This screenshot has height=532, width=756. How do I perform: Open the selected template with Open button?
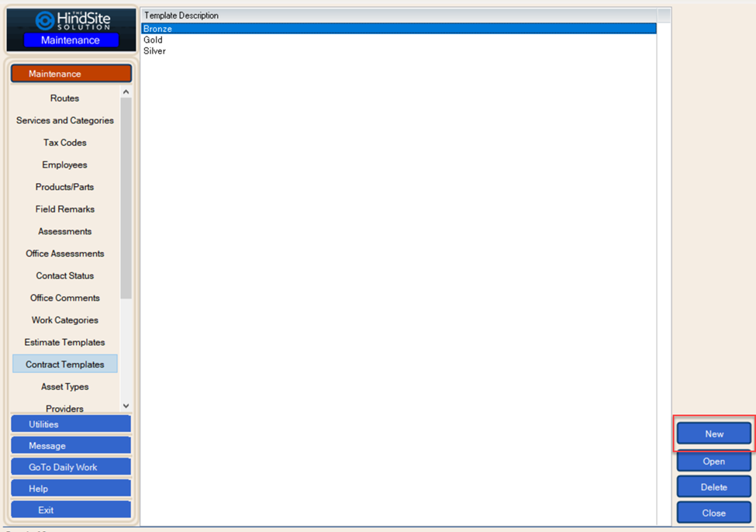tap(713, 461)
